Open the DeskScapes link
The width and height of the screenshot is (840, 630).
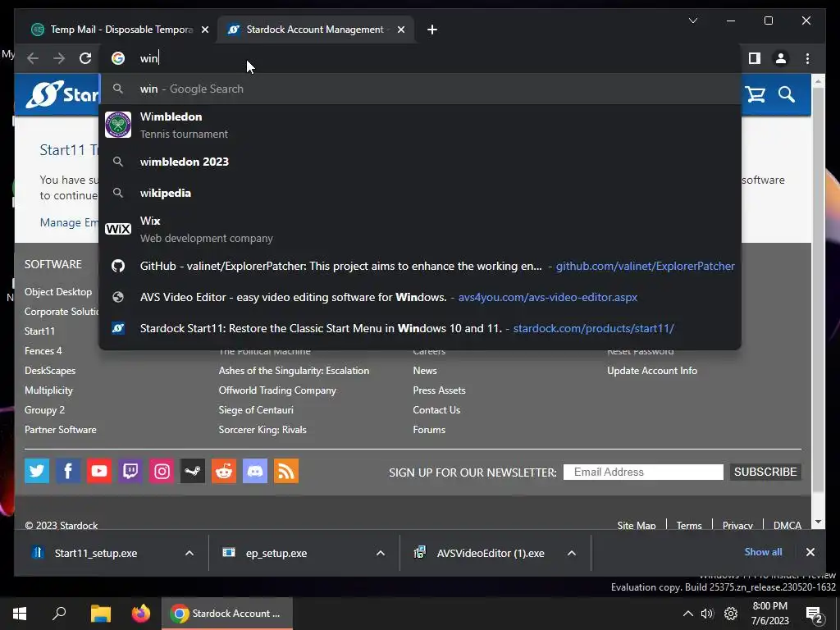click(x=50, y=371)
